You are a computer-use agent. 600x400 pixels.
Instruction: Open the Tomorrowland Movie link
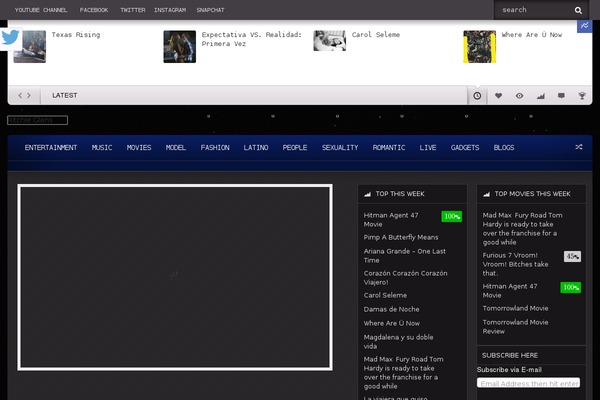point(515,309)
